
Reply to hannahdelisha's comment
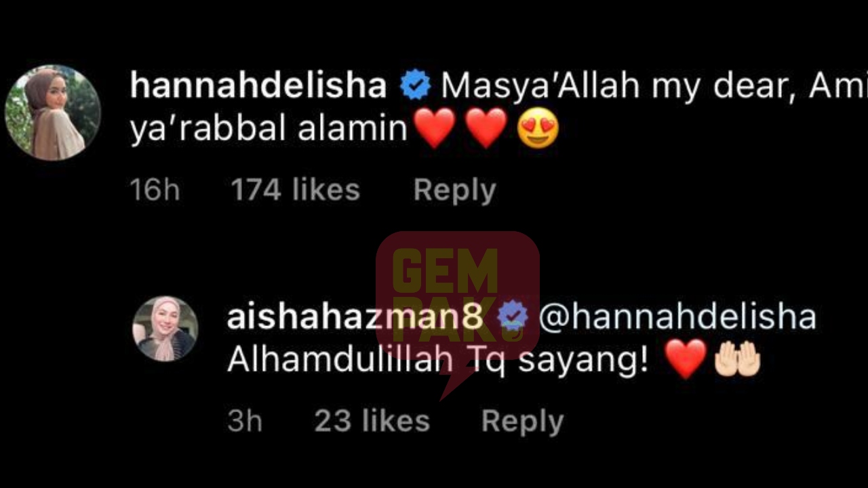click(454, 190)
